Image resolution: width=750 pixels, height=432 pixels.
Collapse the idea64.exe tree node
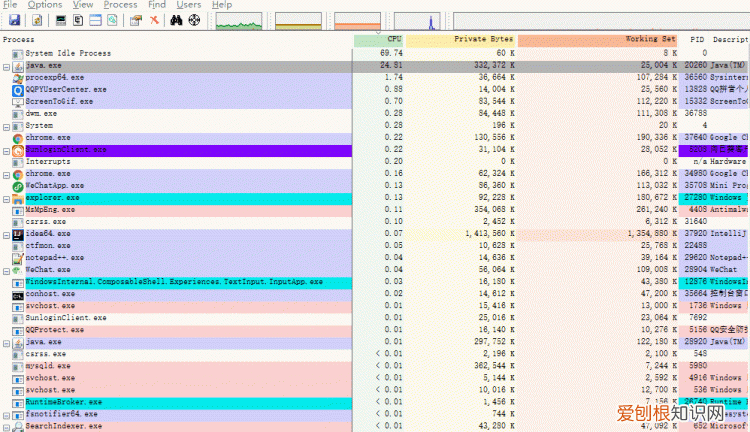6,236
